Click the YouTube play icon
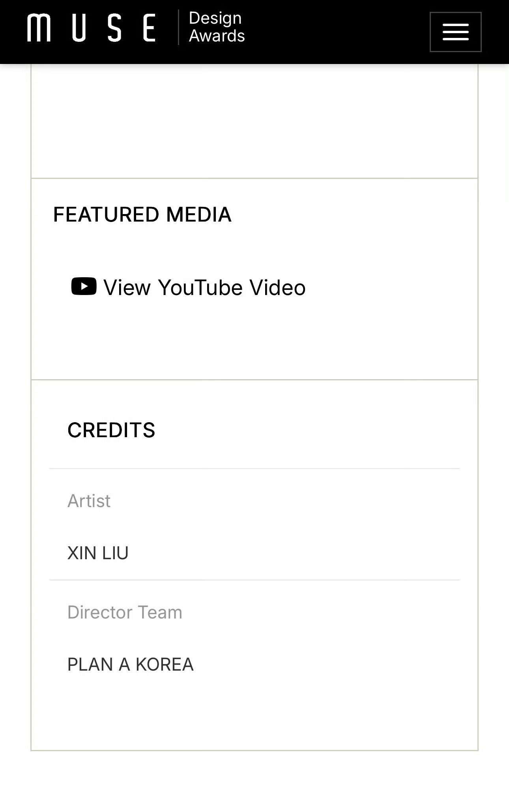Image resolution: width=509 pixels, height=812 pixels. [x=84, y=286]
